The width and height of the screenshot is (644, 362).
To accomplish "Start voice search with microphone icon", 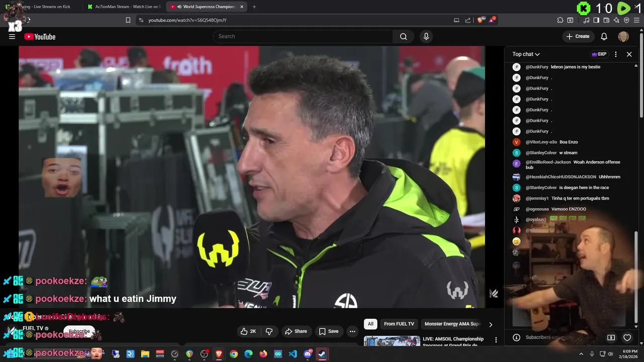I will 426,36.
